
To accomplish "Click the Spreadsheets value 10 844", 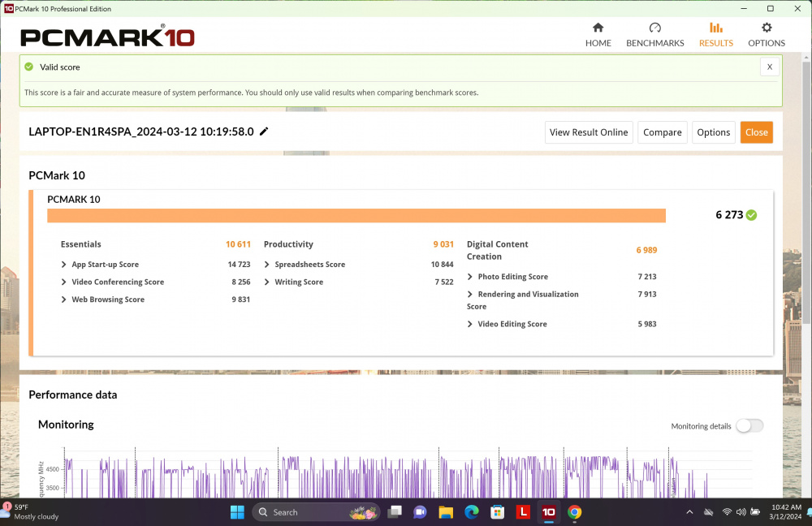I will (442, 265).
